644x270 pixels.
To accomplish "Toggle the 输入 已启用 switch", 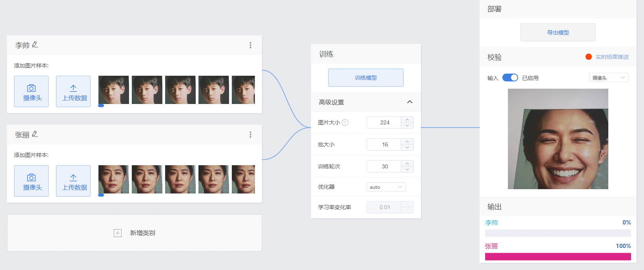I will 510,78.
